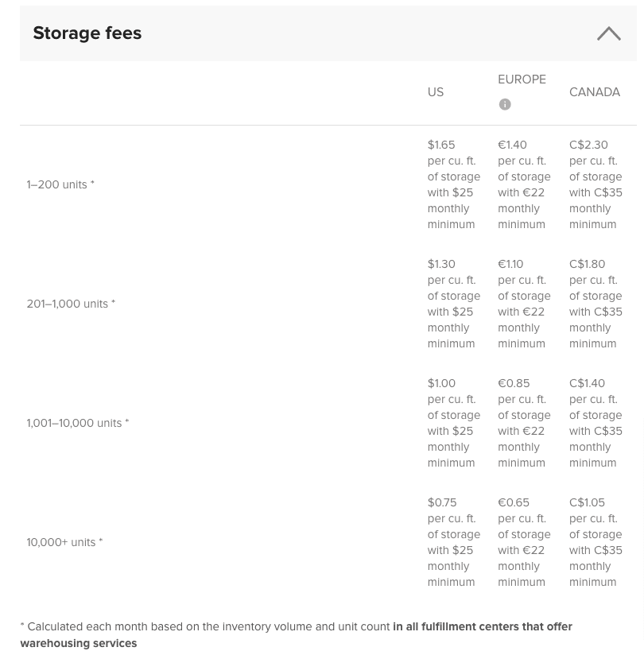The width and height of the screenshot is (644, 655).
Task: Click the 1–200 units row label
Action: [60, 184]
